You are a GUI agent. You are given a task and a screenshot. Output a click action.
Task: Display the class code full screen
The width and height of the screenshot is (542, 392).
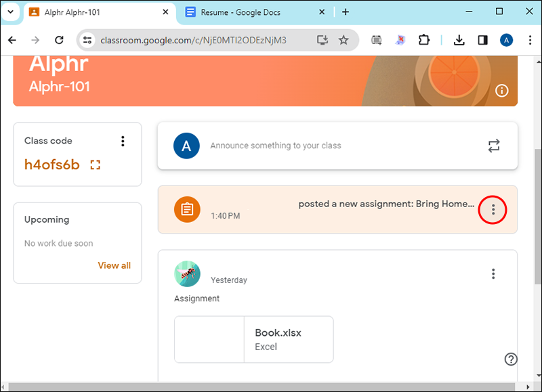[95, 165]
